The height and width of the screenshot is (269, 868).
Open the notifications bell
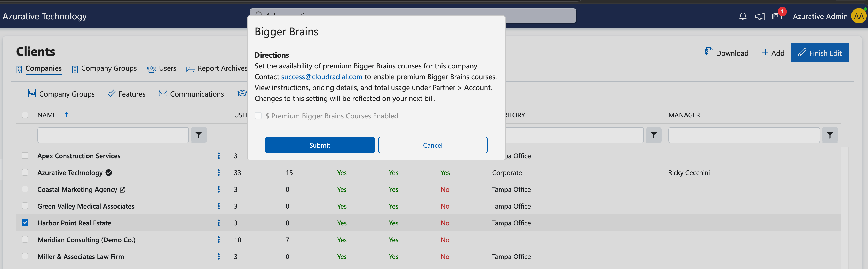(743, 16)
